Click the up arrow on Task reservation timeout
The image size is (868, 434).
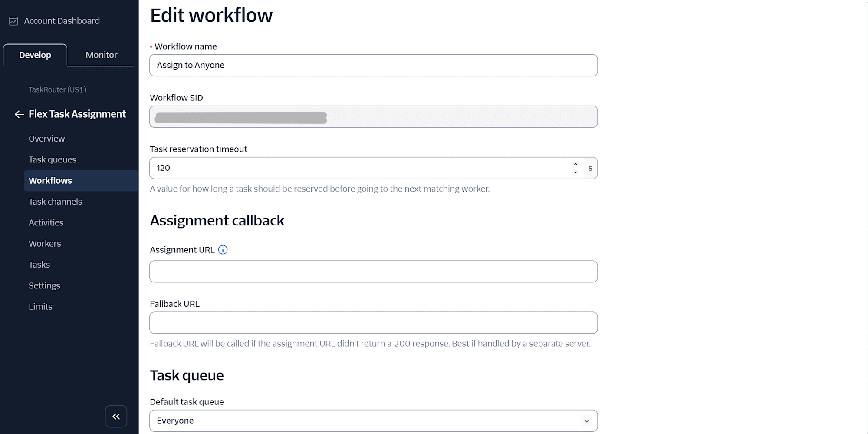(575, 164)
